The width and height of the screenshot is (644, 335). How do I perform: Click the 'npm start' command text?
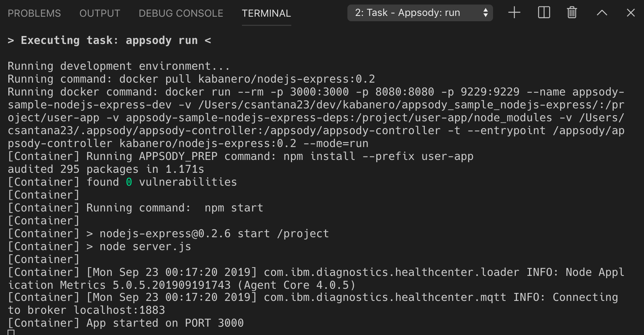pyautogui.click(x=234, y=208)
